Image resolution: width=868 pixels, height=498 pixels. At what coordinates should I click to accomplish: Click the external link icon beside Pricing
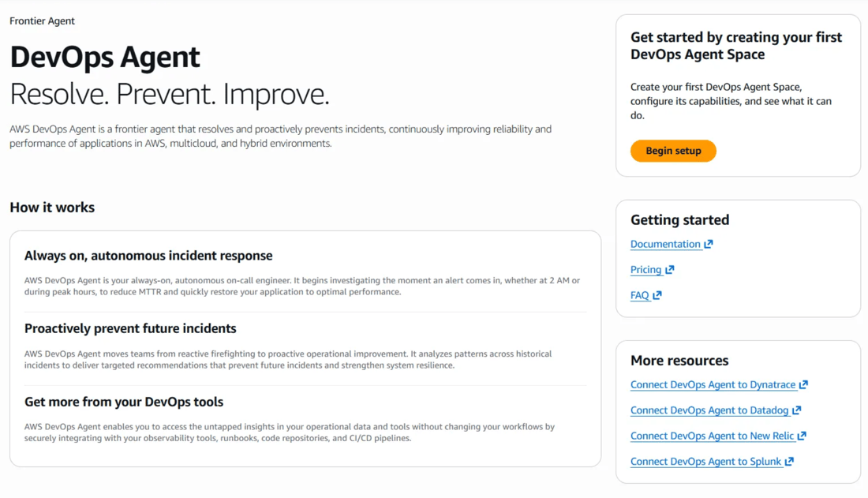click(x=671, y=269)
